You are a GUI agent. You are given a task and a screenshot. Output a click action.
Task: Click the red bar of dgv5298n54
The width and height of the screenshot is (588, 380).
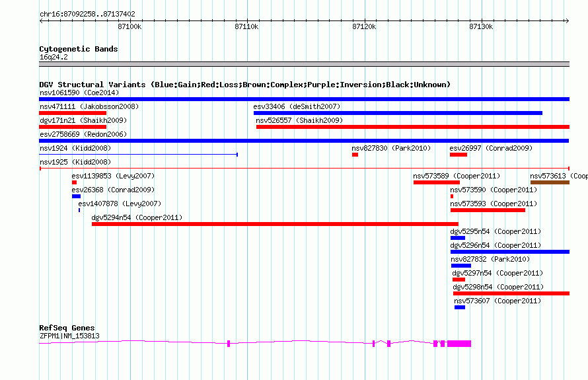(x=511, y=293)
